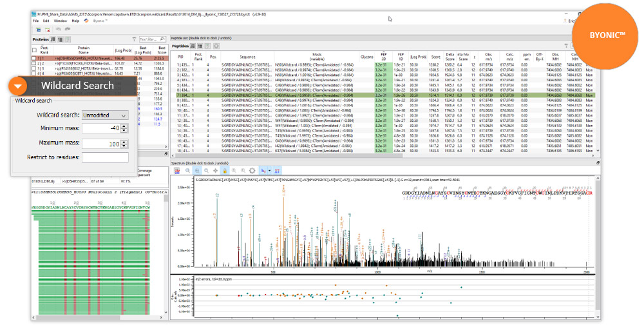Click the open results file toolbar icon
The image size is (644, 332).
click(x=38, y=30)
